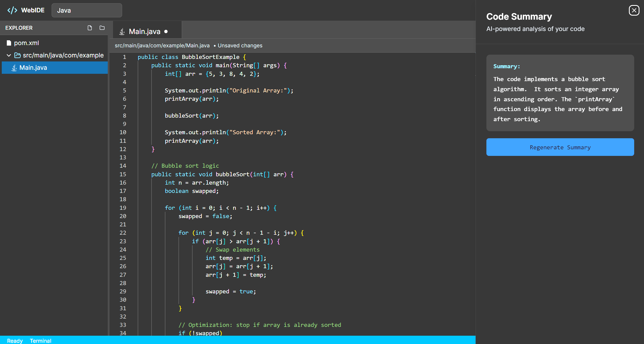Viewport: 644px width, 344px height.
Task: Click Java icon beside Main.java in tree
Action: click(x=14, y=68)
